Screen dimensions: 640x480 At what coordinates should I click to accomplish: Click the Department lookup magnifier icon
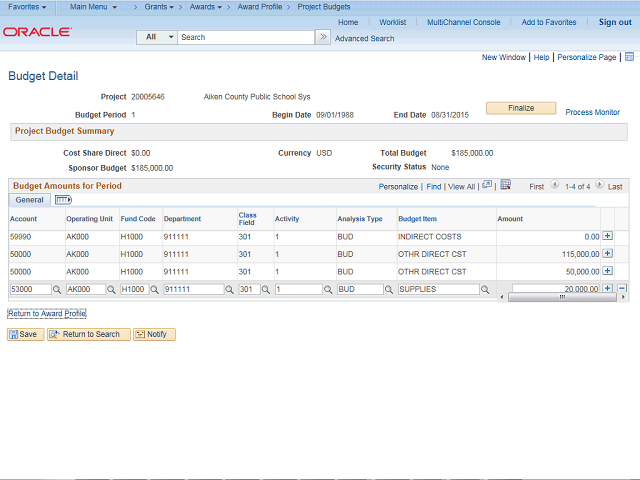coord(229,289)
